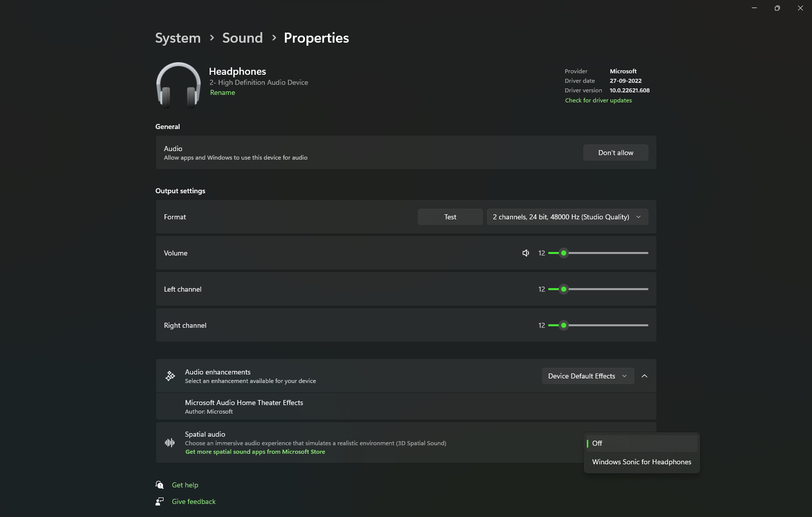
Task: Click Check for driver updates link
Action: coord(598,100)
